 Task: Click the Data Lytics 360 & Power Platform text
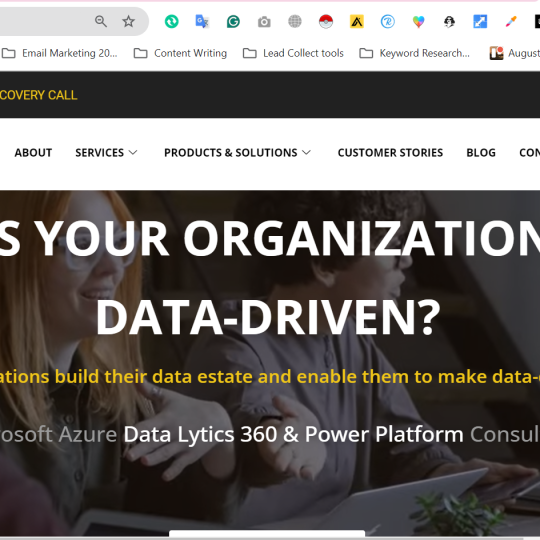tap(293, 434)
